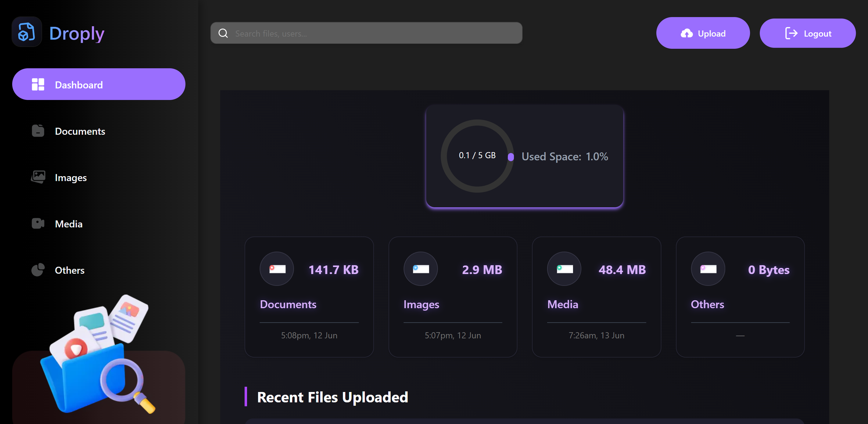Open the Others 0 Bytes summary card
This screenshot has height=424, width=868.
pyautogui.click(x=740, y=297)
